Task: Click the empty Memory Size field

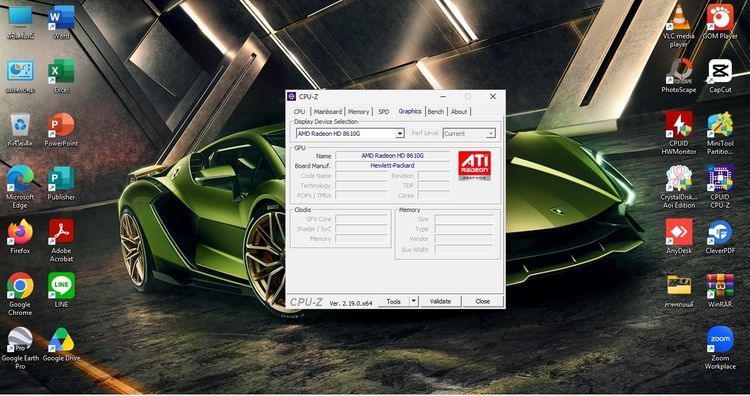Action: (x=463, y=219)
